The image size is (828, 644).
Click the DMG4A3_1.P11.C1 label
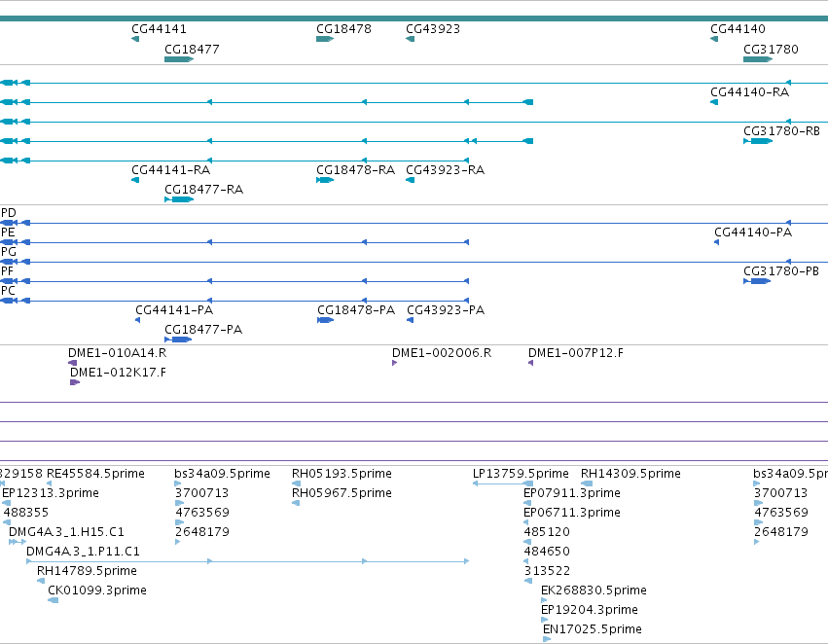(x=84, y=552)
